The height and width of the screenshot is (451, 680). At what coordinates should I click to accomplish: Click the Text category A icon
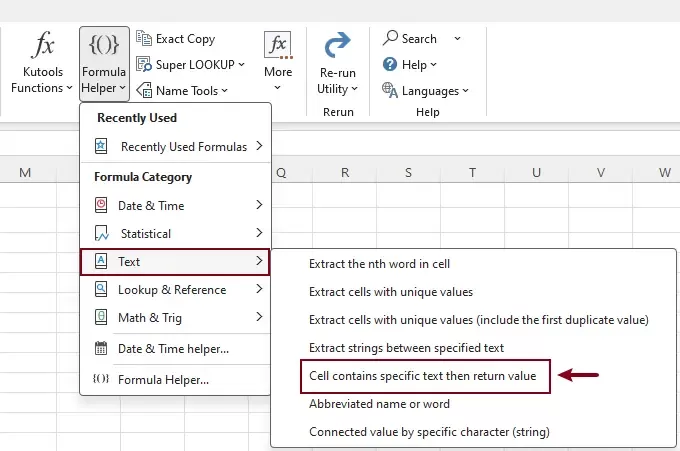[x=101, y=261]
